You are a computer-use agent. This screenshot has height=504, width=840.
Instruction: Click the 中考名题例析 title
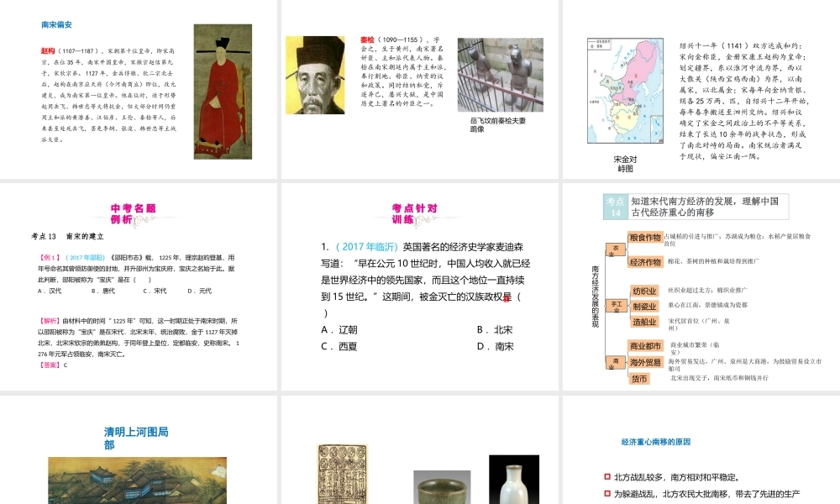[133, 213]
